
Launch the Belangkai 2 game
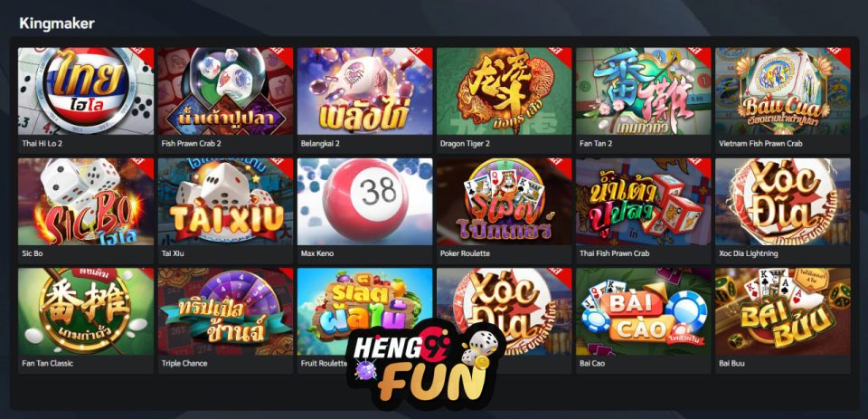click(364, 90)
